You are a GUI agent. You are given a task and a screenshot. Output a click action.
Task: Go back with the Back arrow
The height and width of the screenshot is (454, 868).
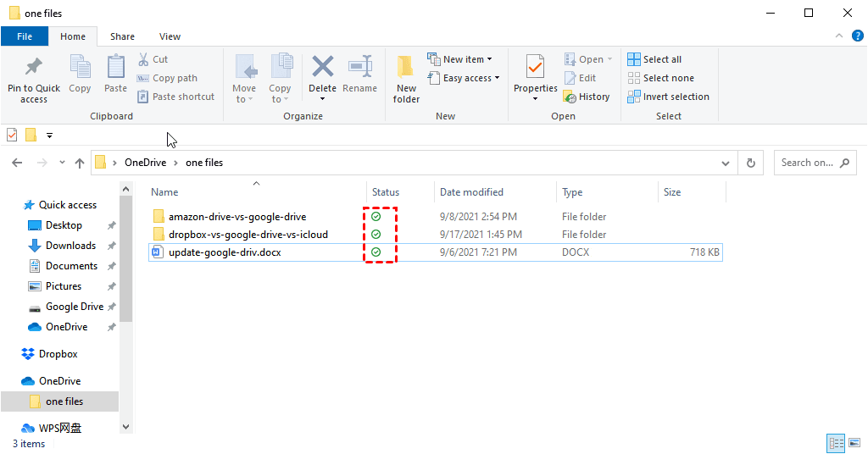pos(17,163)
